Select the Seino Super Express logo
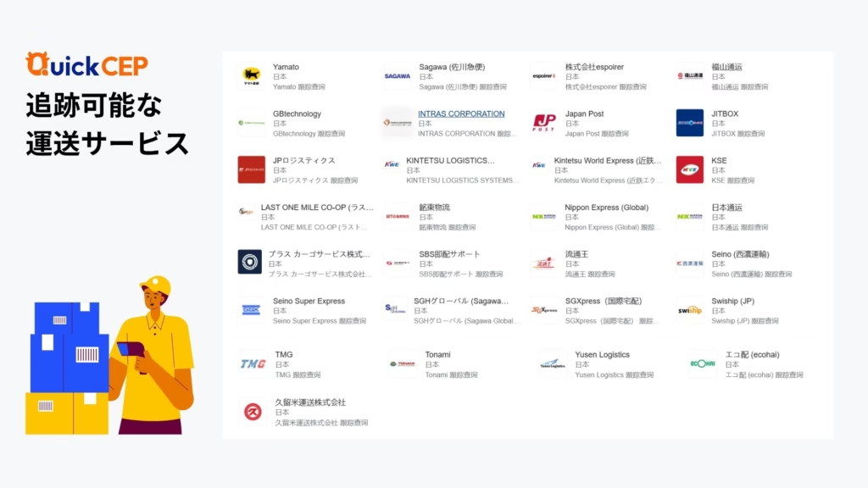Screen dimensions: 868x488 click(x=251, y=310)
